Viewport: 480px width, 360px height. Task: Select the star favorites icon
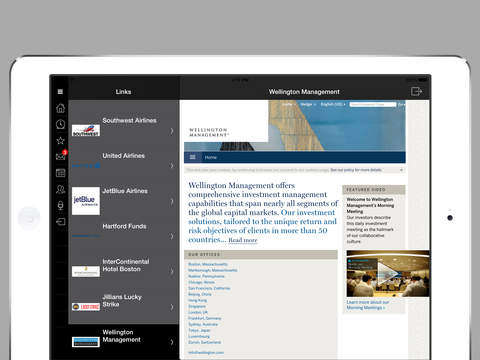tap(60, 141)
